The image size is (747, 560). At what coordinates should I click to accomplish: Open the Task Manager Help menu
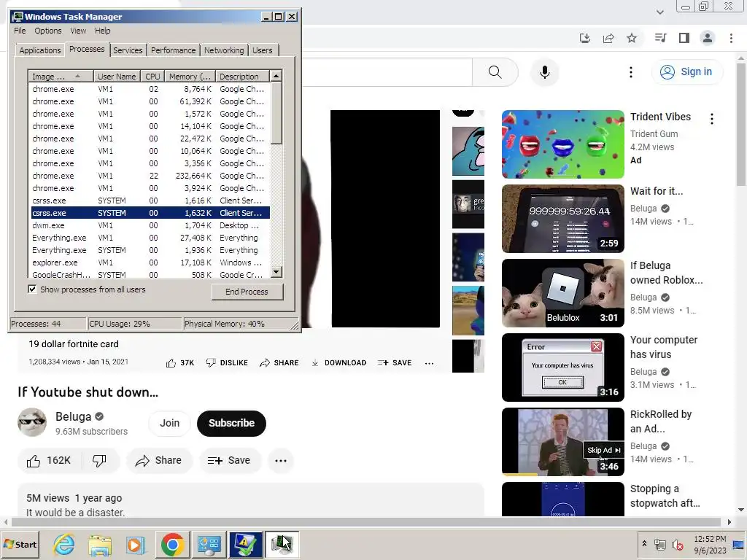(102, 31)
